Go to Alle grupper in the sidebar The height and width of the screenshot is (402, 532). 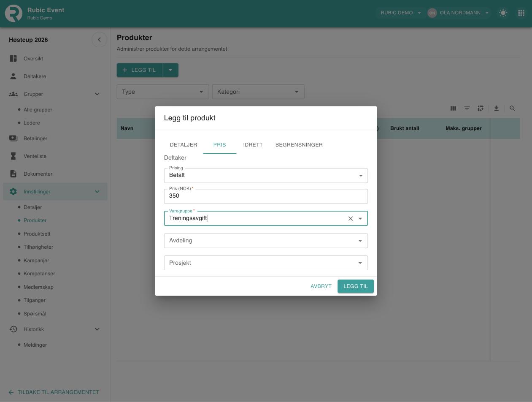click(38, 110)
